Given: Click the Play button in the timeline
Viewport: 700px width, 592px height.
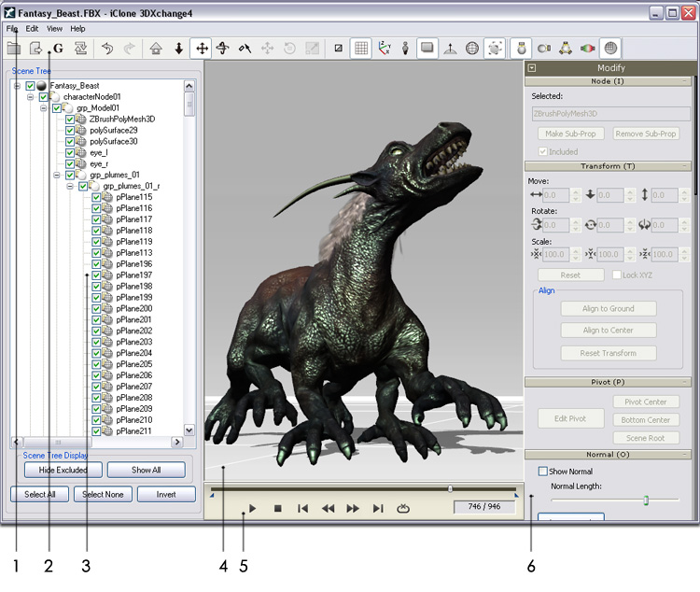Looking at the screenshot, I should pyautogui.click(x=252, y=508).
